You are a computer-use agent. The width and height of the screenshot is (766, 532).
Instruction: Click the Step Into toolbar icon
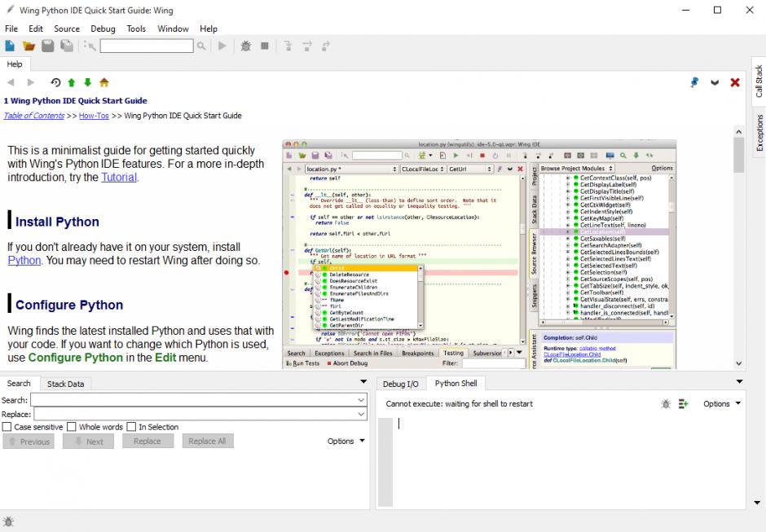pyautogui.click(x=288, y=46)
